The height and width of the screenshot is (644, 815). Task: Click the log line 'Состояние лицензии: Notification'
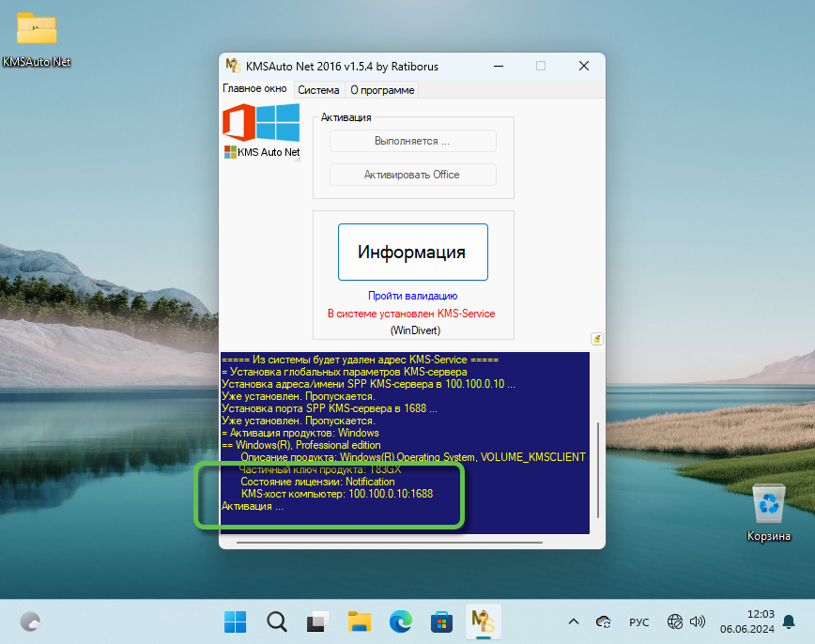point(317,482)
